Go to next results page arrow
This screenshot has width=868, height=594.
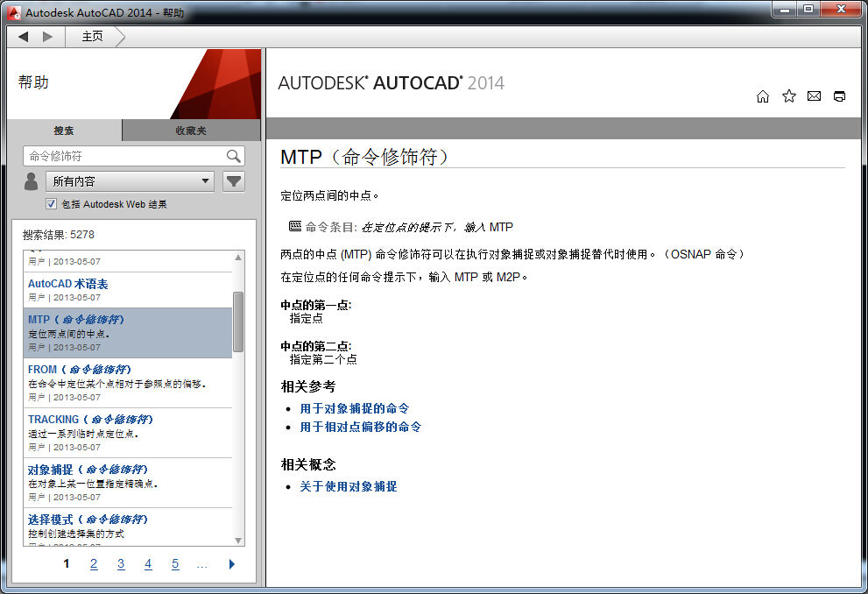(231, 564)
